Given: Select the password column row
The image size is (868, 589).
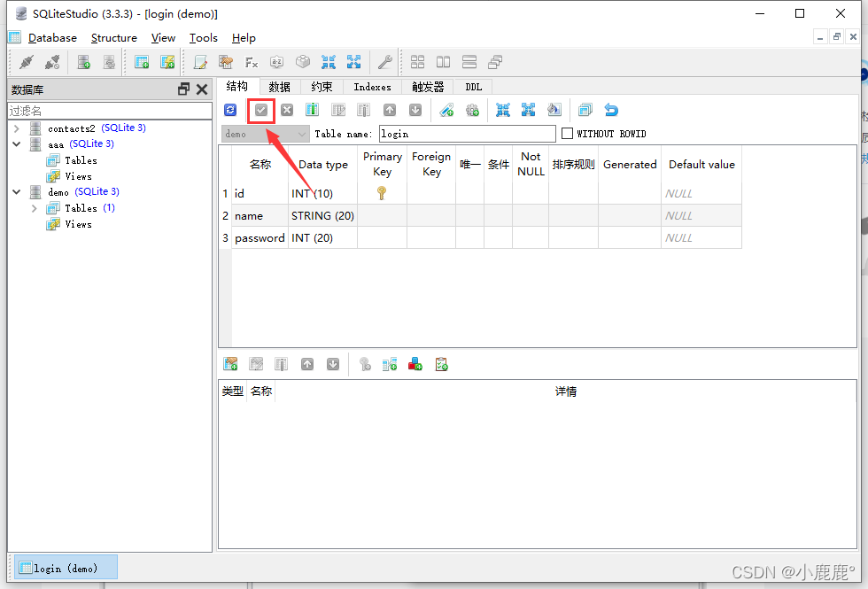Looking at the screenshot, I should coord(480,238).
